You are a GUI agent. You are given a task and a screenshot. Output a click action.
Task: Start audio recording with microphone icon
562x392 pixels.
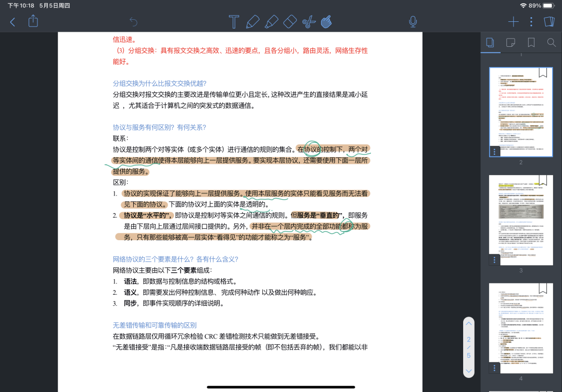pyautogui.click(x=413, y=22)
